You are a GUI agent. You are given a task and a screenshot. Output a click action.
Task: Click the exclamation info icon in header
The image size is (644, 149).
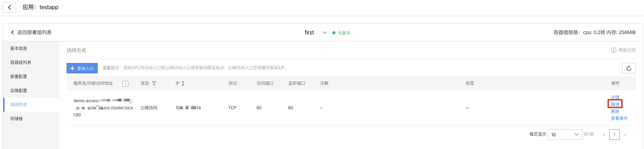tap(126, 84)
